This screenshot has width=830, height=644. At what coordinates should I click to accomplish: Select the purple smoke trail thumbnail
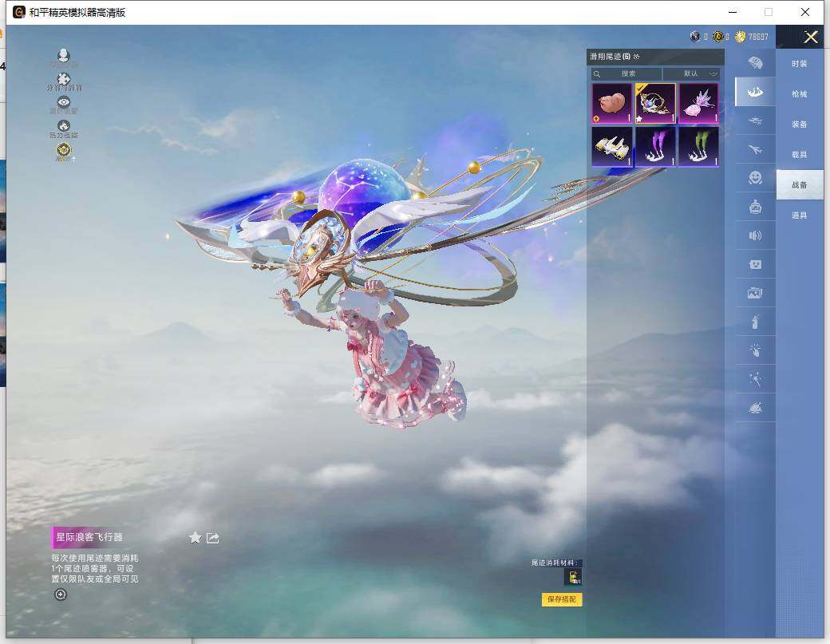click(x=655, y=147)
